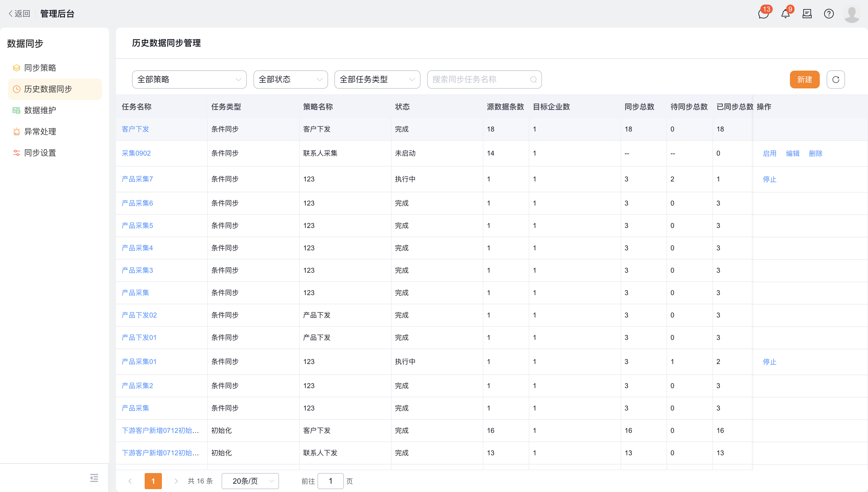The height and width of the screenshot is (492, 868).
Task: Go to the next page arrow in pagination
Action: pos(176,481)
